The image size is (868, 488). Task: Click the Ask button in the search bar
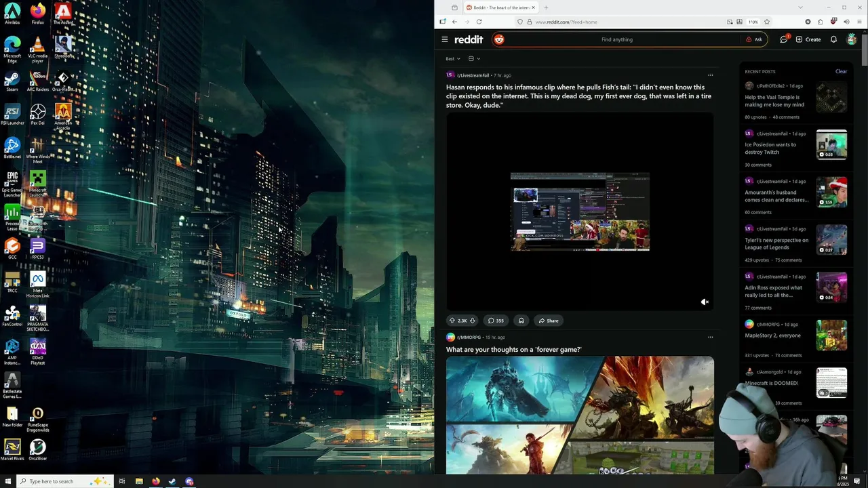pyautogui.click(x=754, y=39)
